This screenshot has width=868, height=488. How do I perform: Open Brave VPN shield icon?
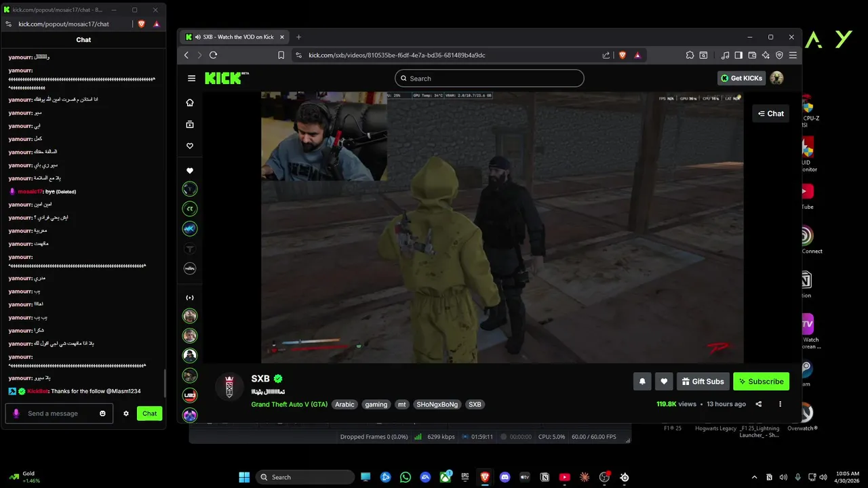tap(780, 56)
